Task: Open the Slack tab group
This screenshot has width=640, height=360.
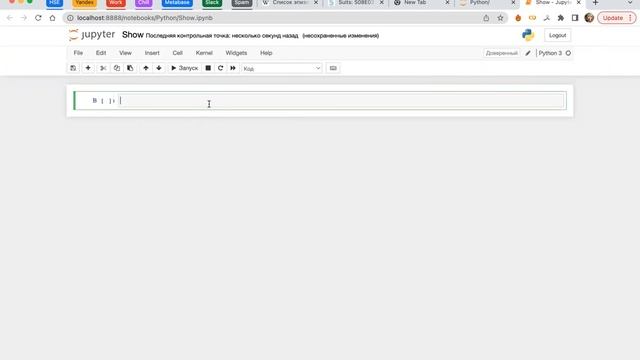Action: click(212, 3)
